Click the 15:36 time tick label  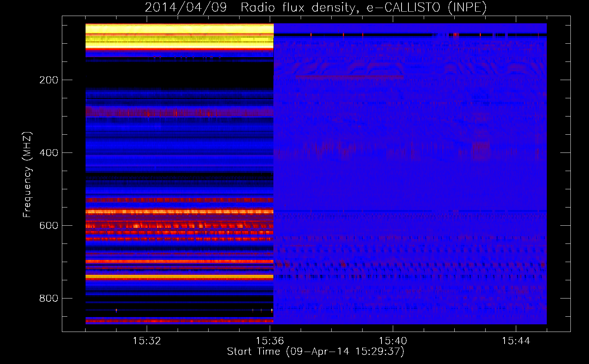270,341
